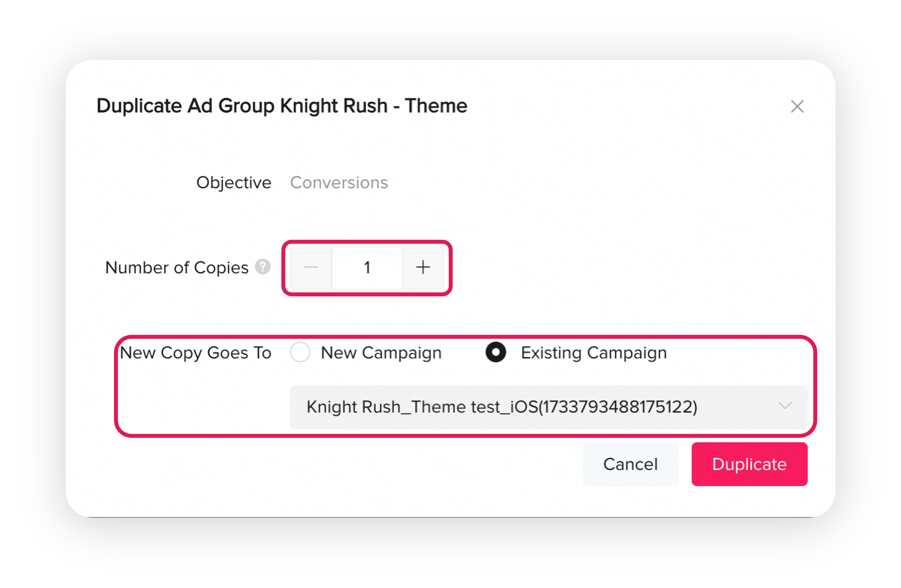
Task: Select the Number of Copies label
Action: click(x=177, y=268)
